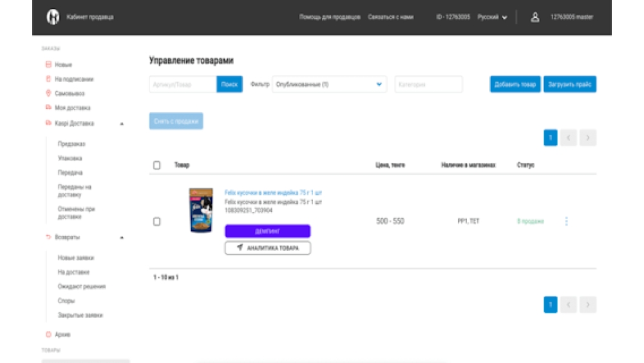The height and width of the screenshot is (363, 644).
Task: Open На доставке returns item
Action: pyautogui.click(x=73, y=272)
